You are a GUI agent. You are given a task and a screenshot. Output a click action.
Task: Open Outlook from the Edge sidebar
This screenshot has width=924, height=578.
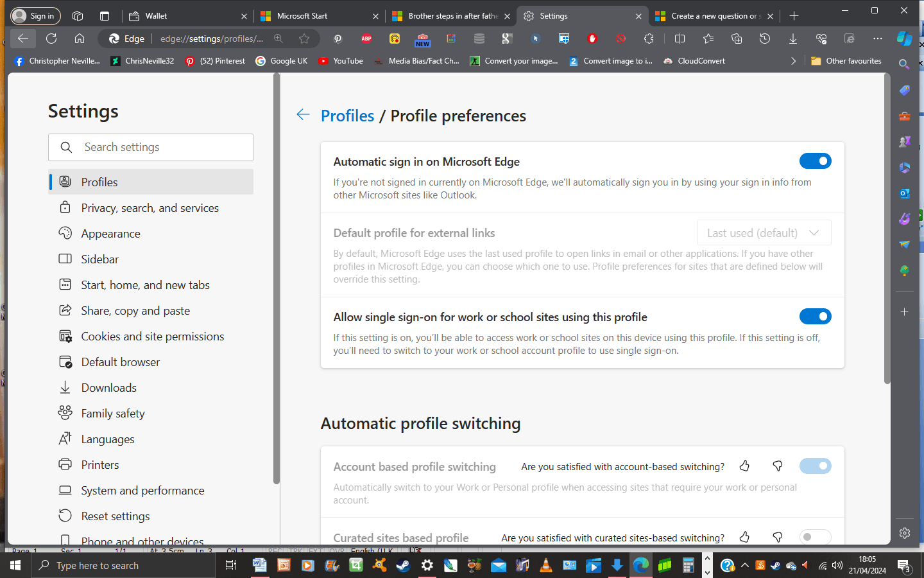pyautogui.click(x=904, y=193)
